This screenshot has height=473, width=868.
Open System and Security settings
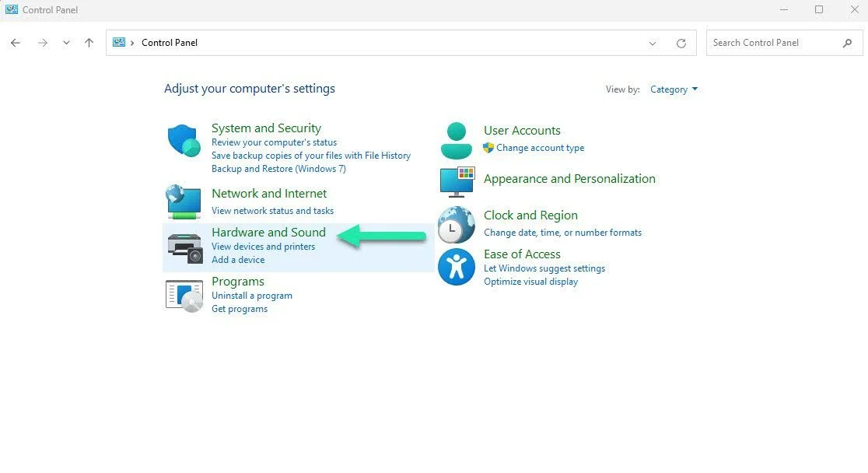click(x=267, y=128)
